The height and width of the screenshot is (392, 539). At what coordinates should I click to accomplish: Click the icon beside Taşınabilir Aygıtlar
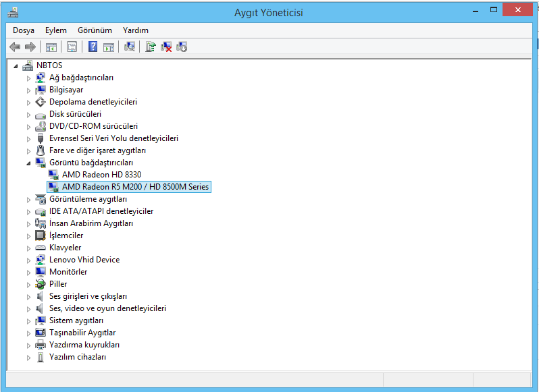(x=41, y=333)
